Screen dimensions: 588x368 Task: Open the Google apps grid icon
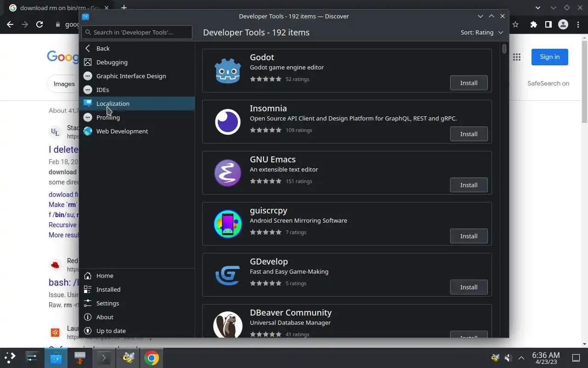517,57
